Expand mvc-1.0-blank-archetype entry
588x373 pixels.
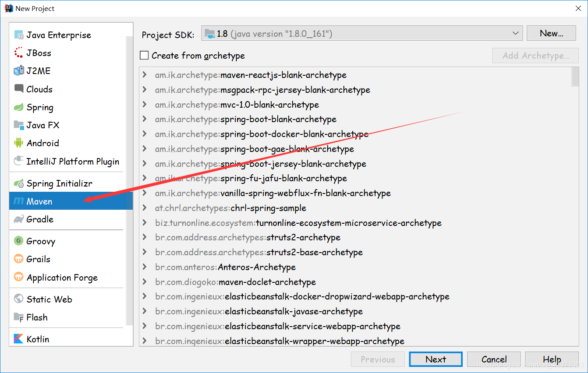[145, 105]
